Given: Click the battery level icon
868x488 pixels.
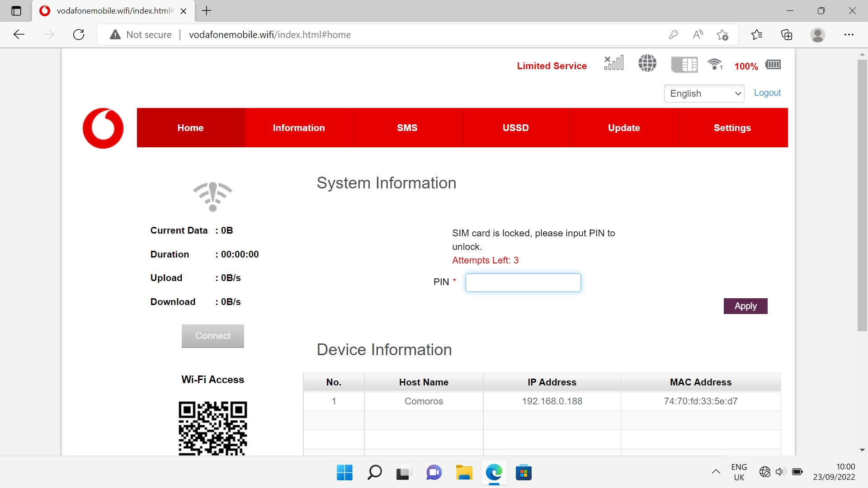Looking at the screenshot, I should (773, 65).
